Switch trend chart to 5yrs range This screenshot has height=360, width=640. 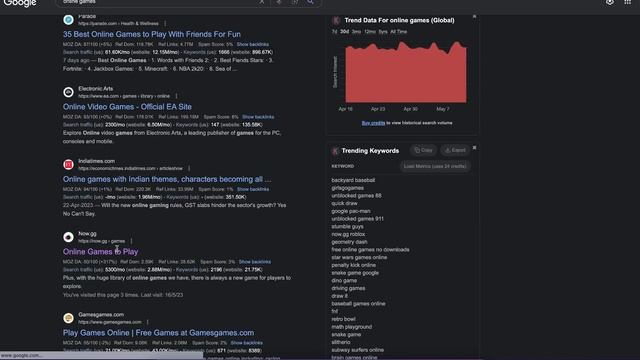coord(383,31)
